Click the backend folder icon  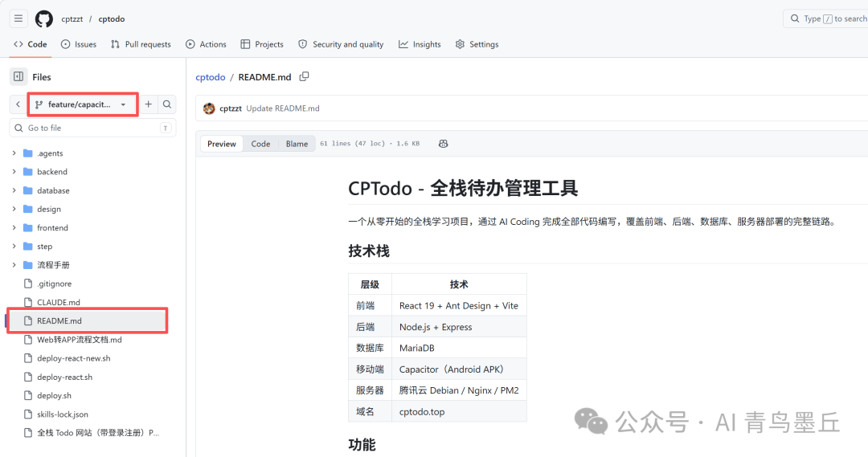click(27, 172)
